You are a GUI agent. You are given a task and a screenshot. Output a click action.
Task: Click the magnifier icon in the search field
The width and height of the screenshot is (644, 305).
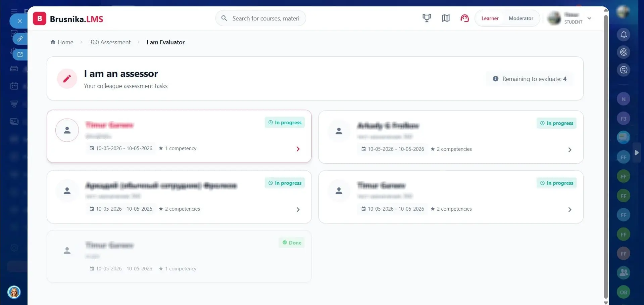coord(224,18)
